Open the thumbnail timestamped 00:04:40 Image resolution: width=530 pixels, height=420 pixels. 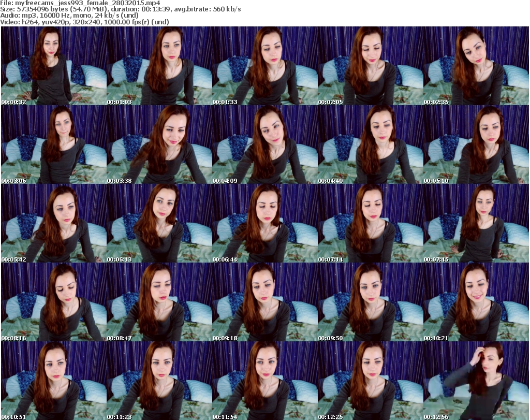pos(371,144)
